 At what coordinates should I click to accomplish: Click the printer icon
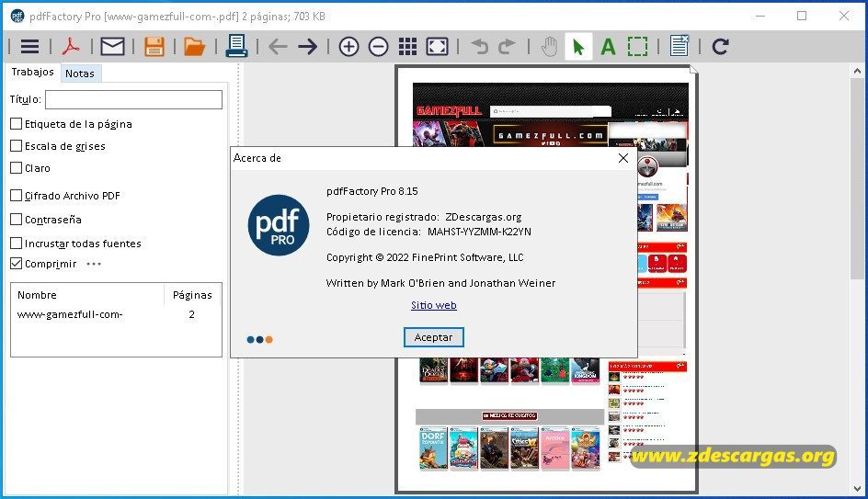tap(236, 46)
